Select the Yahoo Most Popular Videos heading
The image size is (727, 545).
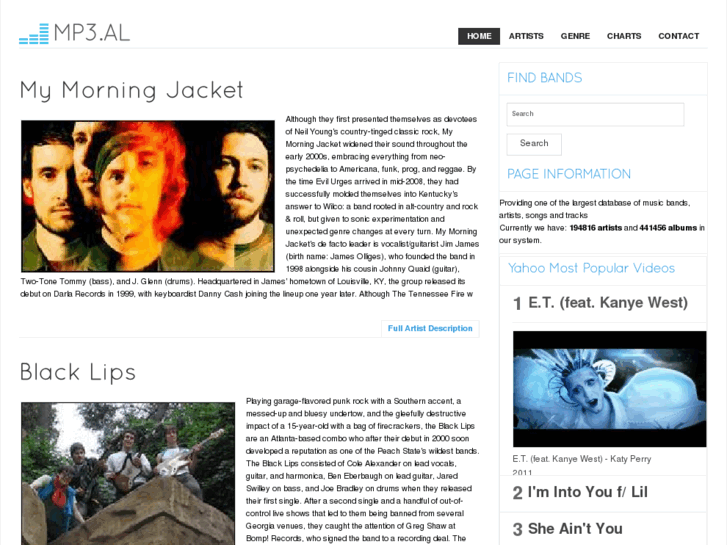click(x=591, y=268)
